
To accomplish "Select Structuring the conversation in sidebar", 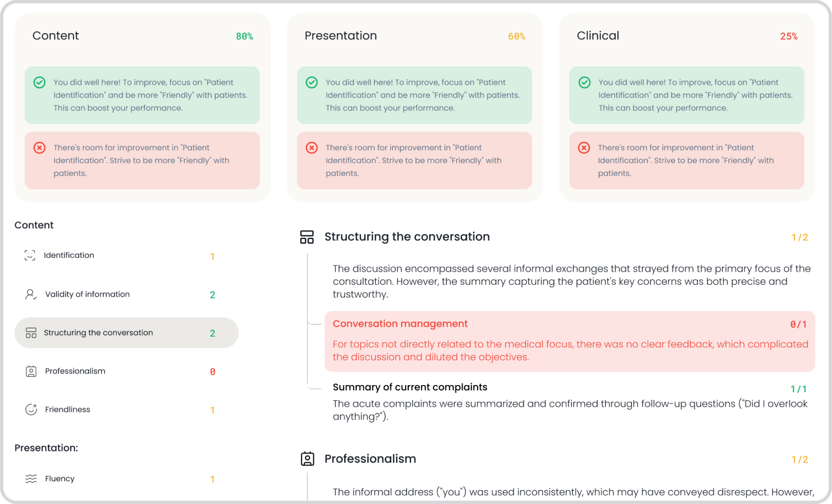I will click(98, 333).
